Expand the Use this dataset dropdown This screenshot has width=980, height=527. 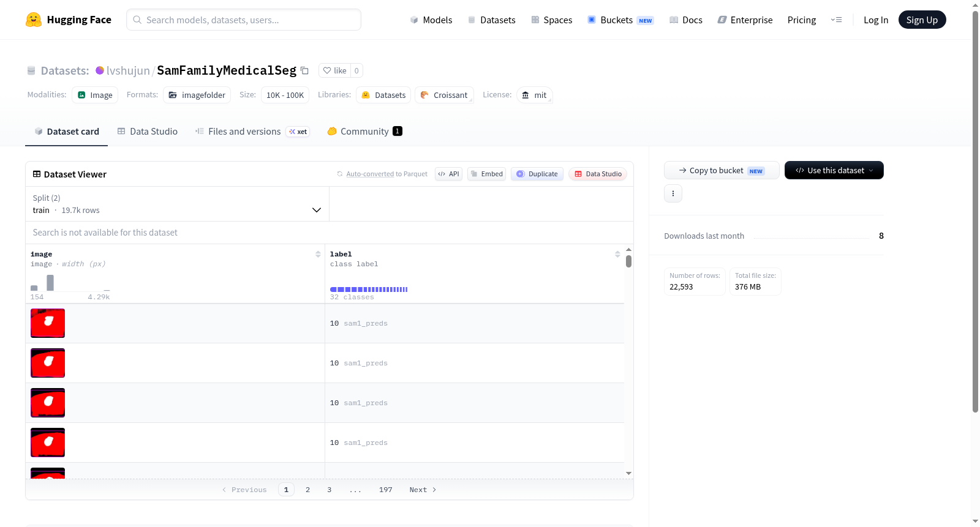tap(834, 170)
